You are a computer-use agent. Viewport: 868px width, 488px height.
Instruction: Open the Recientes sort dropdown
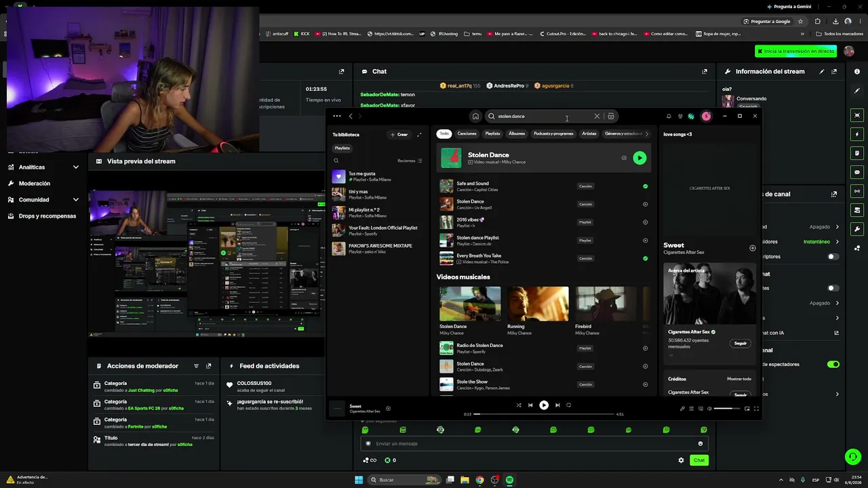pyautogui.click(x=410, y=161)
